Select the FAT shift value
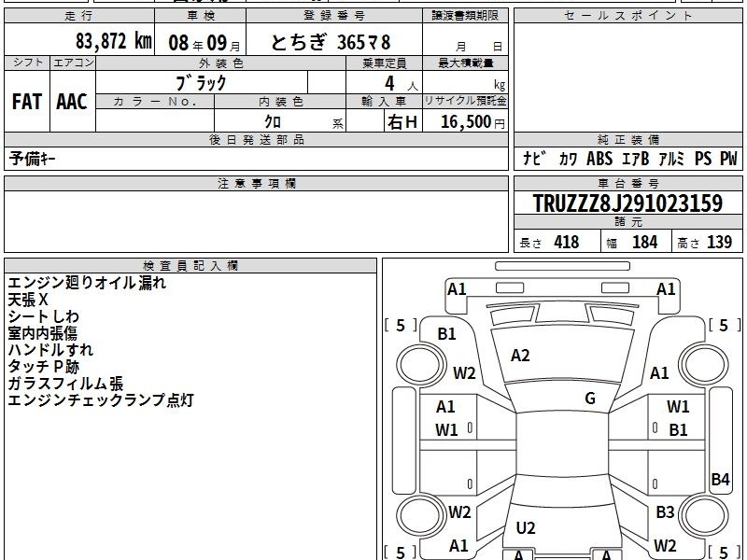 click(x=27, y=102)
